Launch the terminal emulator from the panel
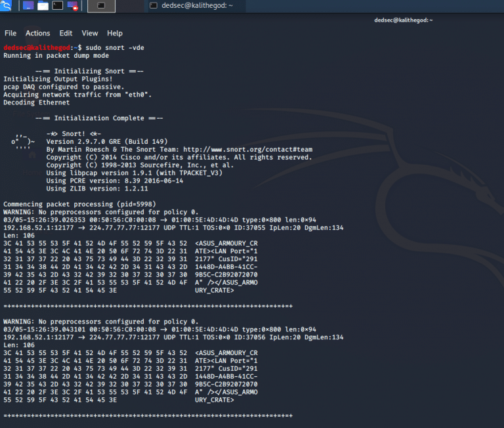The width and height of the screenshot is (504, 428). 58,6
